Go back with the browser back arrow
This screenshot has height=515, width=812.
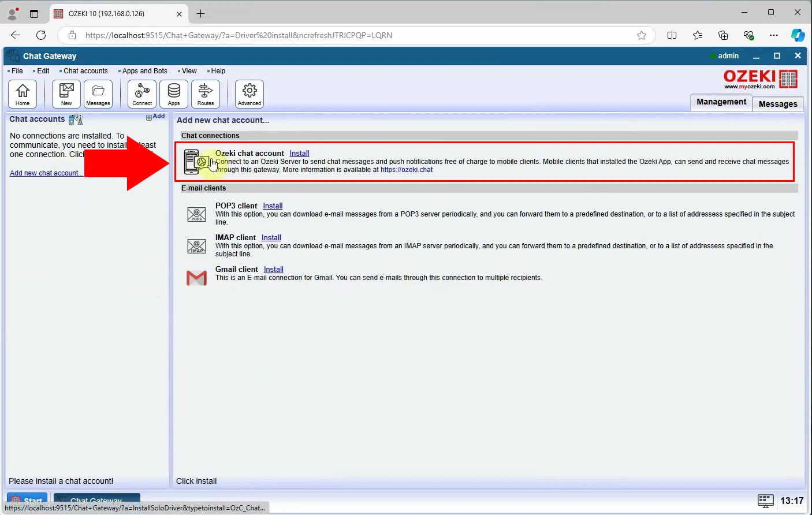tap(16, 35)
